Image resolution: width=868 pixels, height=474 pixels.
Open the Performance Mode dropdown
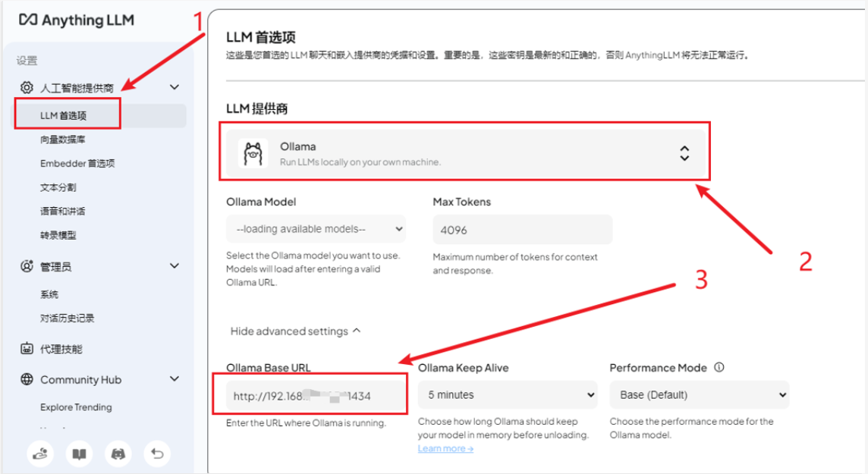pyautogui.click(x=700, y=395)
